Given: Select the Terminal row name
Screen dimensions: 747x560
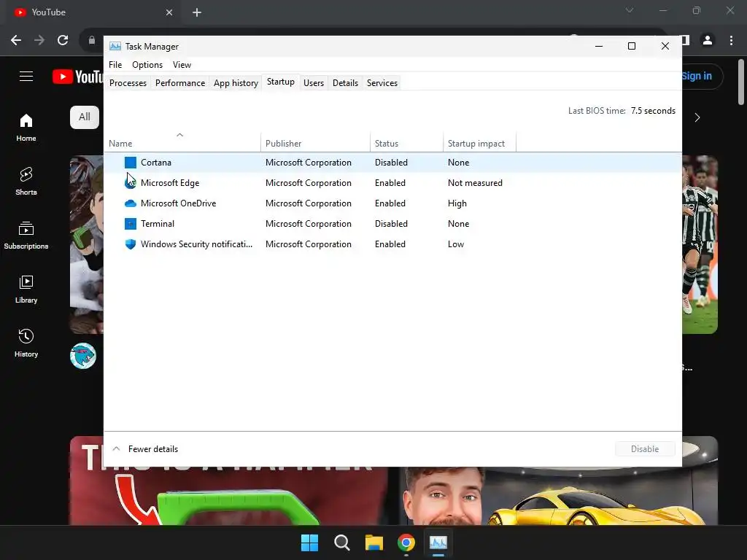Looking at the screenshot, I should (x=158, y=224).
